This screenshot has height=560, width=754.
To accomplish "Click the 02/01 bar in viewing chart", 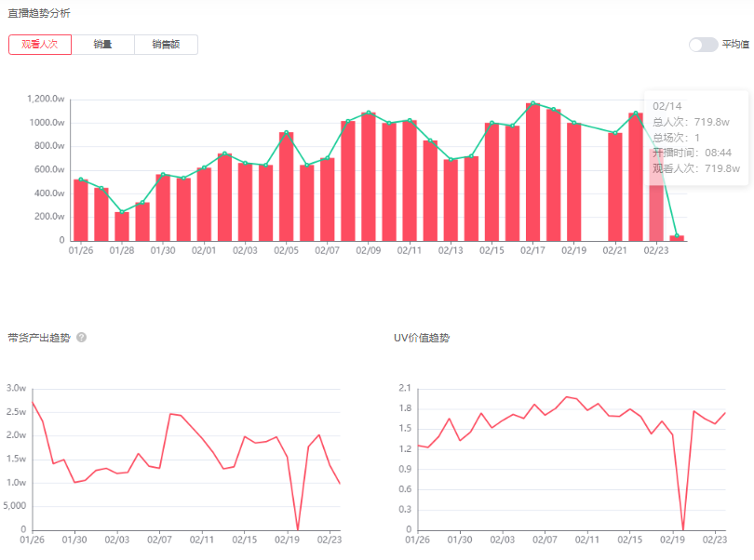I will pos(204,205).
